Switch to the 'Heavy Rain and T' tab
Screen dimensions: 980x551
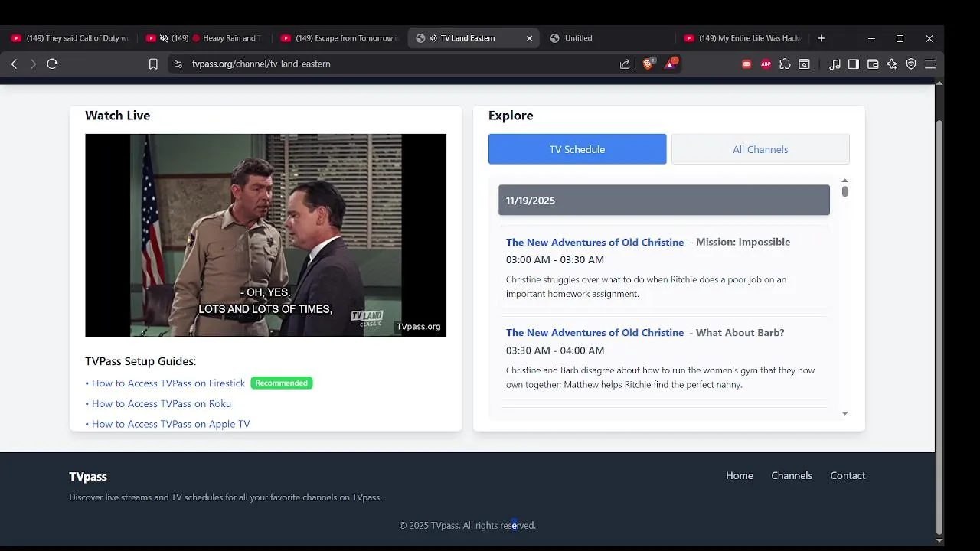click(205, 38)
